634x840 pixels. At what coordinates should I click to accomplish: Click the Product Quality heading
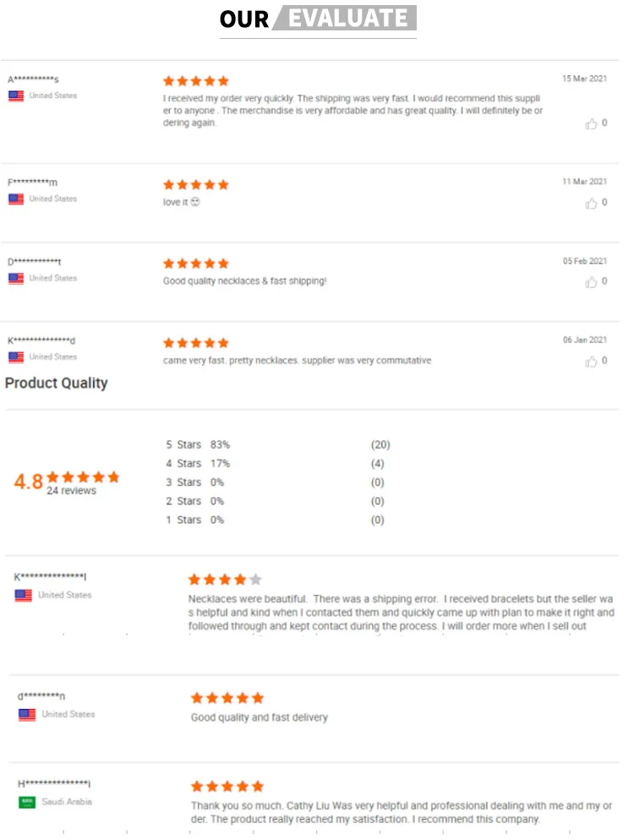[x=57, y=383]
